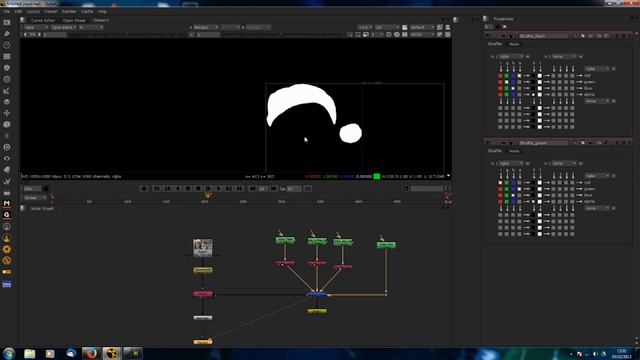Toggle Shuffle_green green output alpha-source box
640x360 pixels.
[x=520, y=189]
